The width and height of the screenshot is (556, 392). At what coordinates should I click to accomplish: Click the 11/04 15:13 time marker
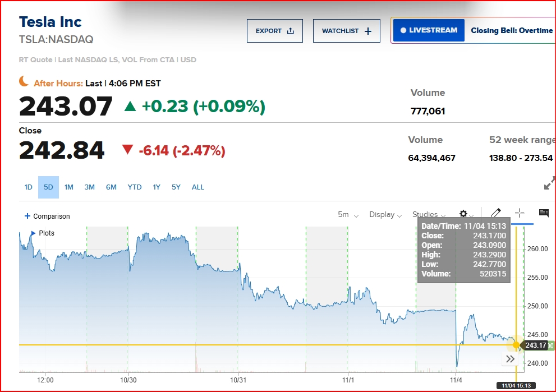[516, 386]
